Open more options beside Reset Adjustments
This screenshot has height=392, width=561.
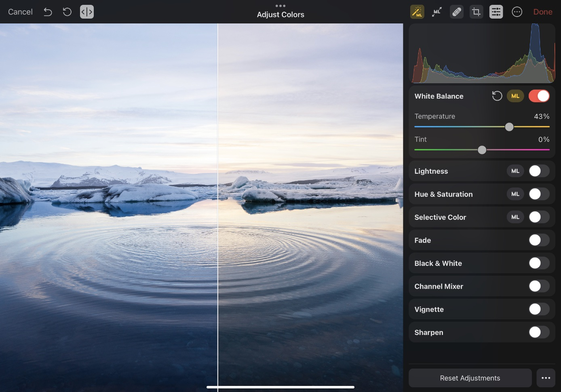tap(546, 378)
